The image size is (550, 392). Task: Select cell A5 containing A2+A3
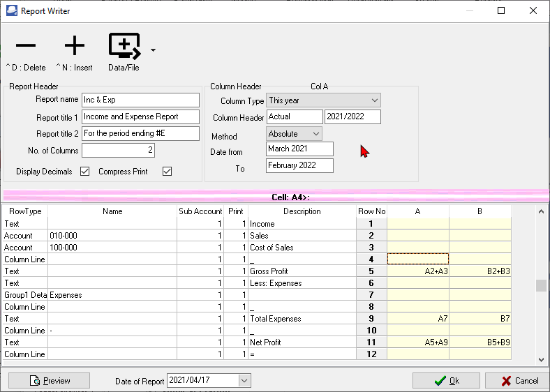pos(418,271)
